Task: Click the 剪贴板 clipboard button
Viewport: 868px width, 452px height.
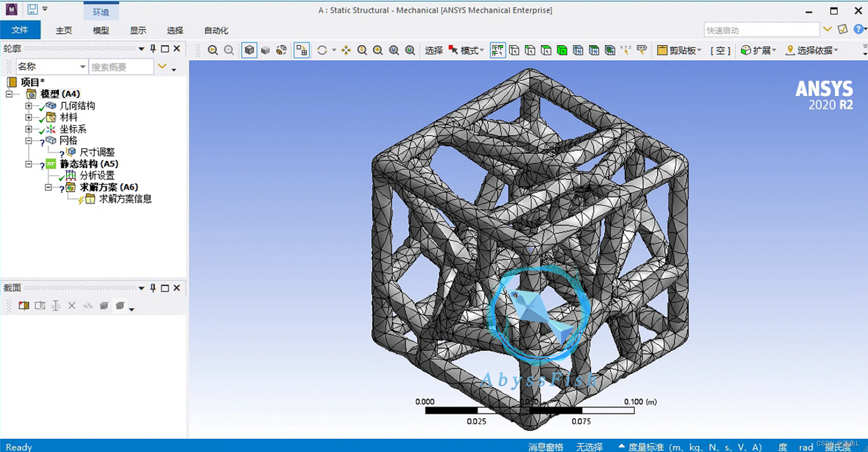Action: coord(679,50)
